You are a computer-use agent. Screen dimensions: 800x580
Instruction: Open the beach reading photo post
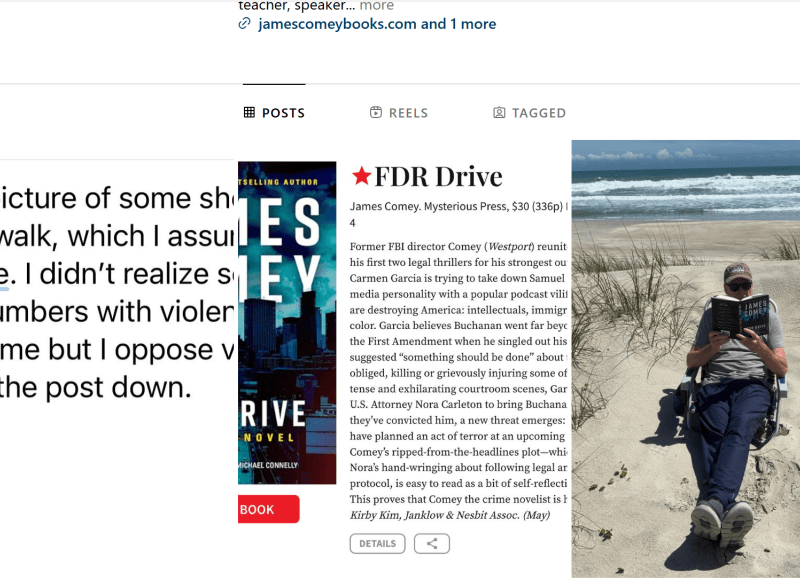(x=686, y=359)
